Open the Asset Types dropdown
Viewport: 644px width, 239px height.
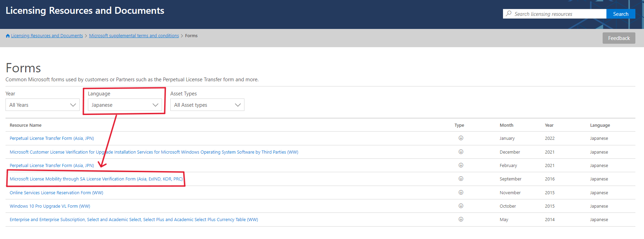coord(207,105)
